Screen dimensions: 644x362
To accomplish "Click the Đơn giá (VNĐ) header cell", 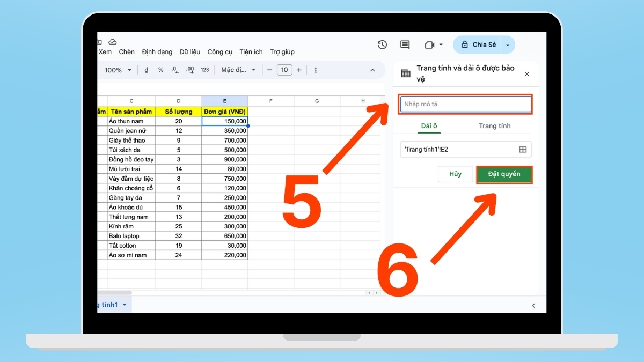I will (x=225, y=112).
